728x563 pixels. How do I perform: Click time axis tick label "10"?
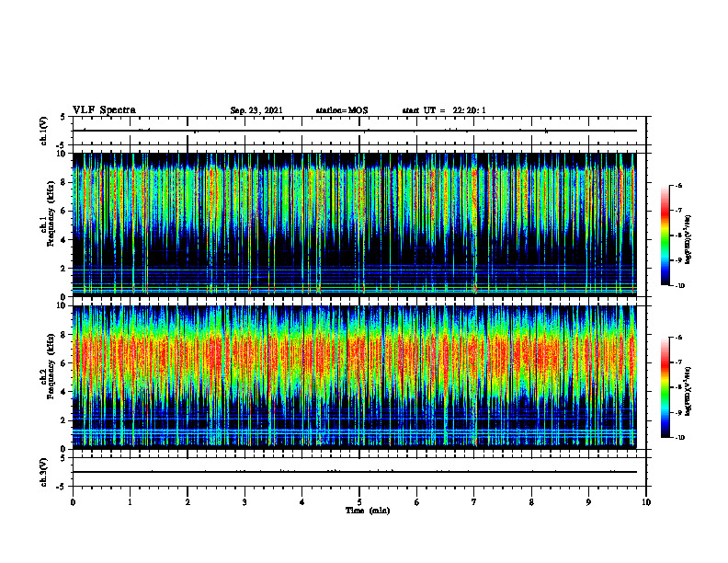(x=646, y=502)
